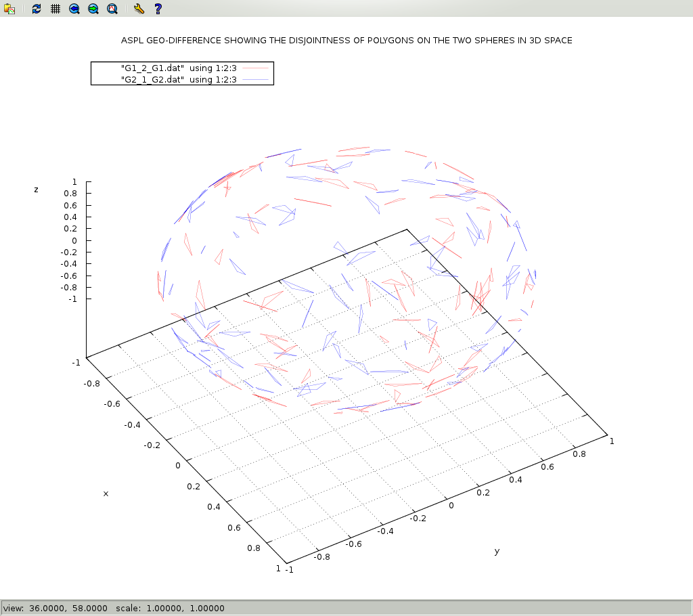
Task: Click the 0.8 tick label on z axis
Action: point(70,194)
